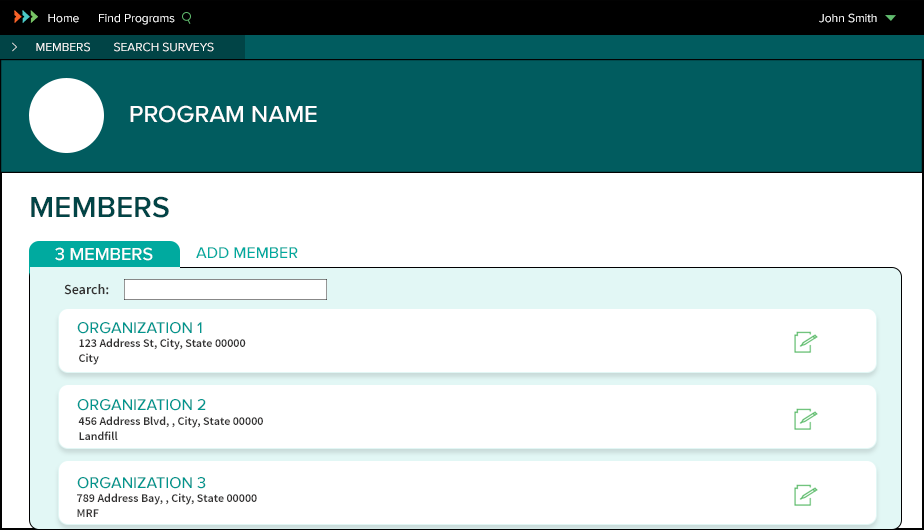This screenshot has height=530, width=924.
Task: Expand the chevron left of MEMBERS nav
Action: coord(15,47)
